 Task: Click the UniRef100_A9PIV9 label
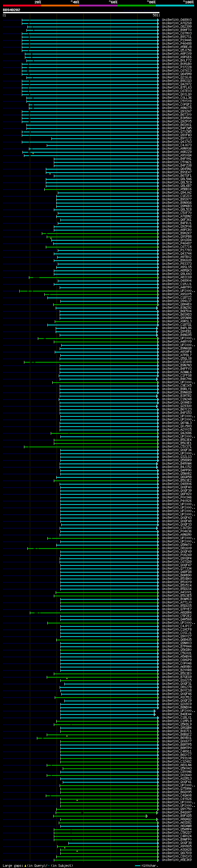(176, 54)
